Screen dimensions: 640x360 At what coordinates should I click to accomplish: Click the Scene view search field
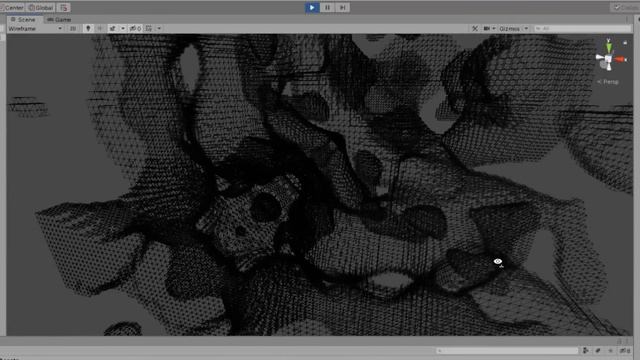[582, 29]
